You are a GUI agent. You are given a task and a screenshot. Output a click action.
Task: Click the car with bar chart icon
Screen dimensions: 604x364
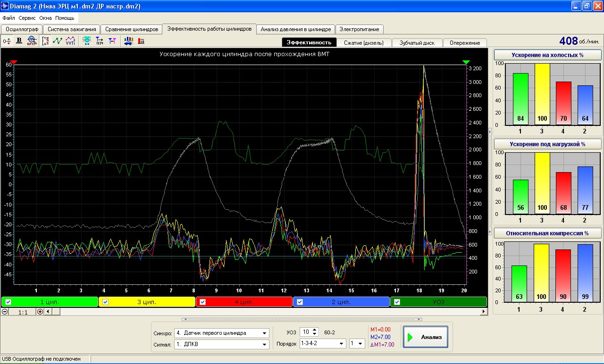pyautogui.click(x=128, y=41)
